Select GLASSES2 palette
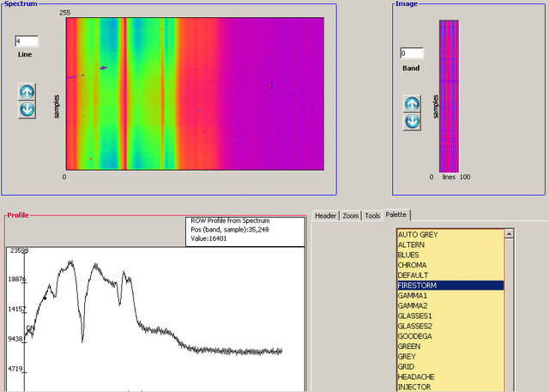The width and height of the screenshot is (549, 392). (x=450, y=326)
